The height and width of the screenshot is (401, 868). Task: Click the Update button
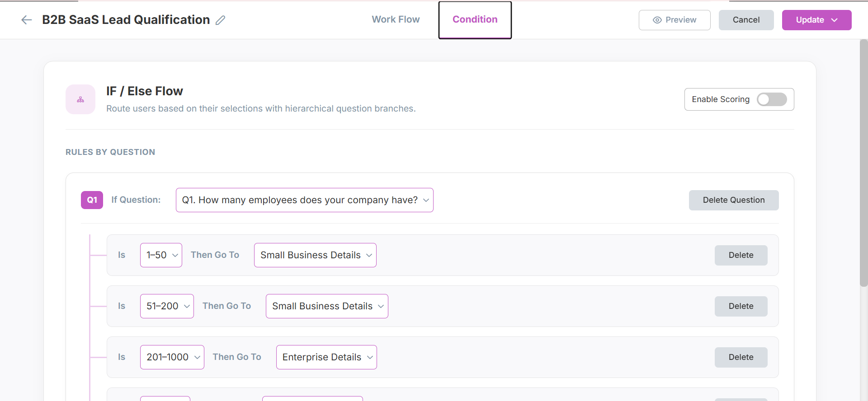pyautogui.click(x=816, y=20)
